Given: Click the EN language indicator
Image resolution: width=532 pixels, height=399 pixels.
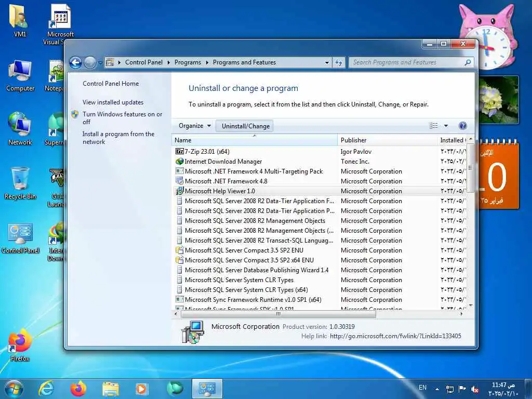Looking at the screenshot, I should 422,388.
